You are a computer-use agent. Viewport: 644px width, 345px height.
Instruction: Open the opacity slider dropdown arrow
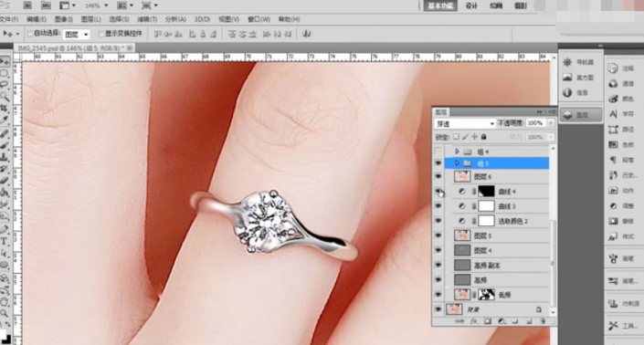coord(551,123)
